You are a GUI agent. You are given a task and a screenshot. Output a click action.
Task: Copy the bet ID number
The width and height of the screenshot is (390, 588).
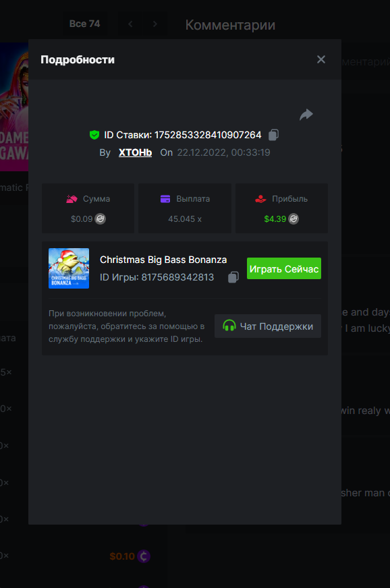pyautogui.click(x=274, y=135)
